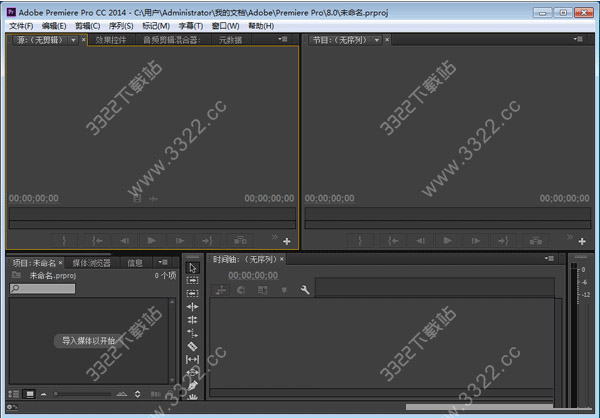Switch Project panel to list view
This screenshot has width=600, height=418.
pos(14,394)
